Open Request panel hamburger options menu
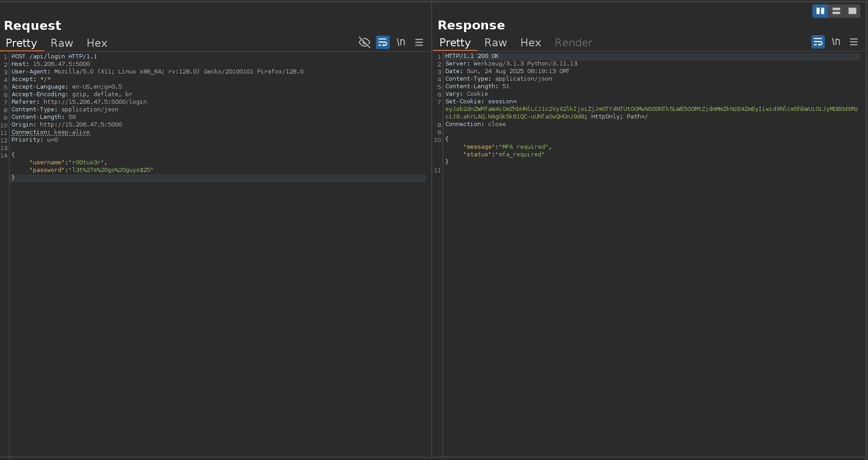Screen dimensions: 868x460 coord(419,42)
